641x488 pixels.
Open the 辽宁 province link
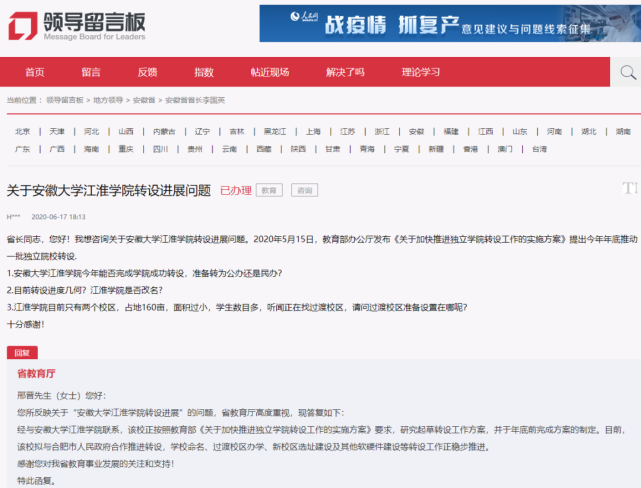(202, 132)
